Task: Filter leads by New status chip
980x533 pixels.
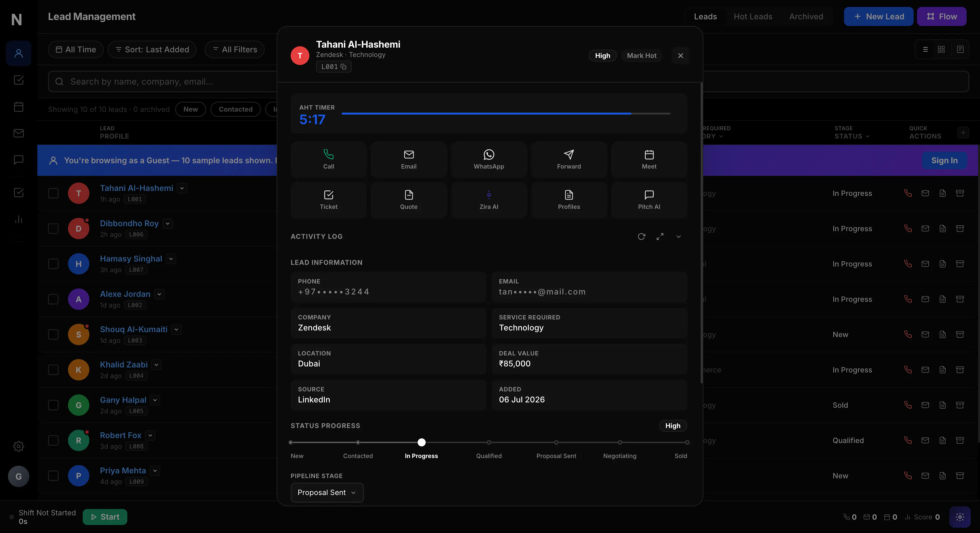Action: click(191, 110)
